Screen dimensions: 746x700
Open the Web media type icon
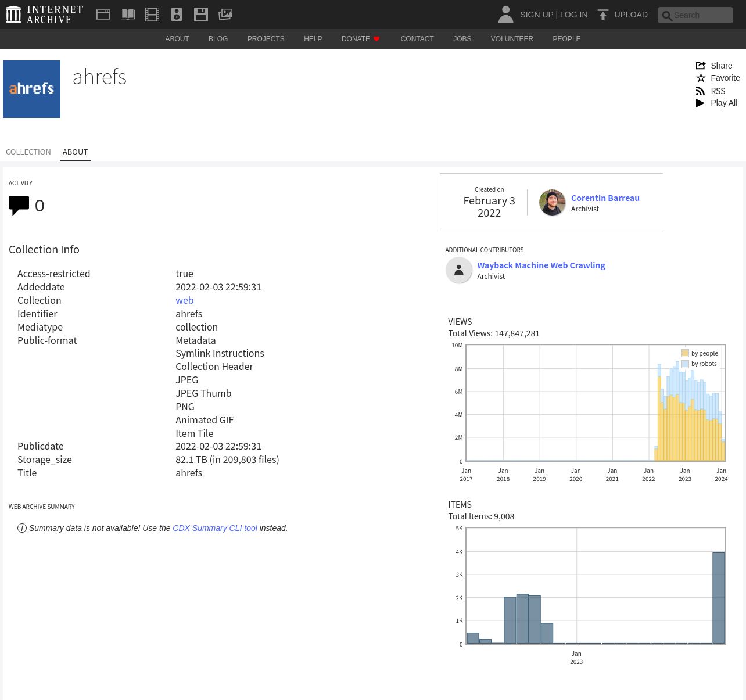(x=103, y=15)
